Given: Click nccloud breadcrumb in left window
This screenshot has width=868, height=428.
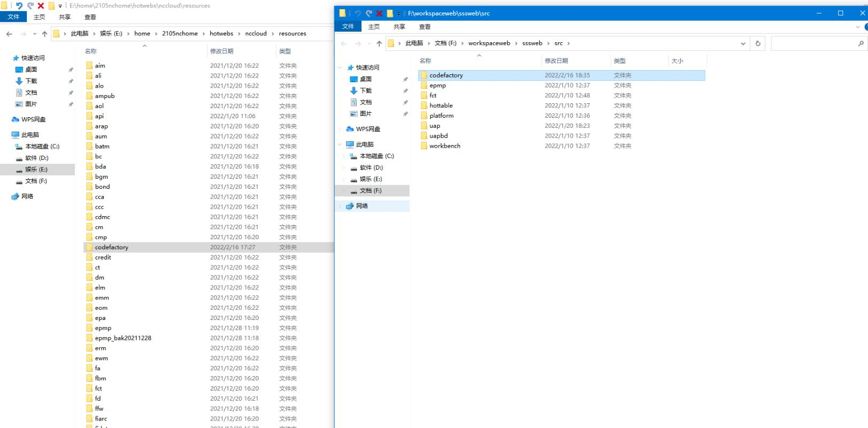Looking at the screenshot, I should 256,34.
